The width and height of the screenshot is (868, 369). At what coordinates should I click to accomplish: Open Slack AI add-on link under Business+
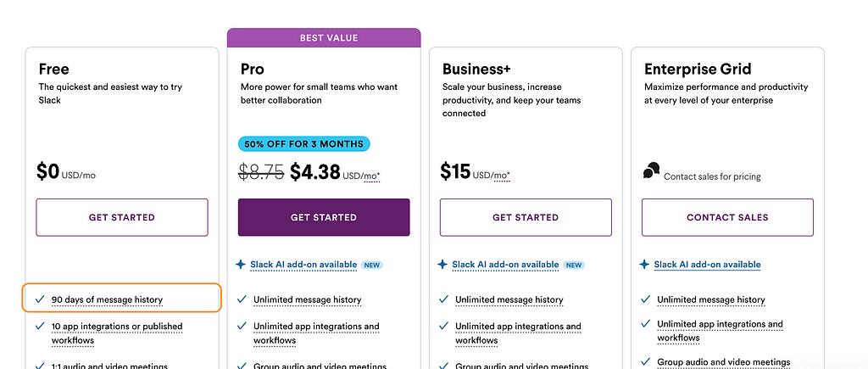(x=505, y=265)
